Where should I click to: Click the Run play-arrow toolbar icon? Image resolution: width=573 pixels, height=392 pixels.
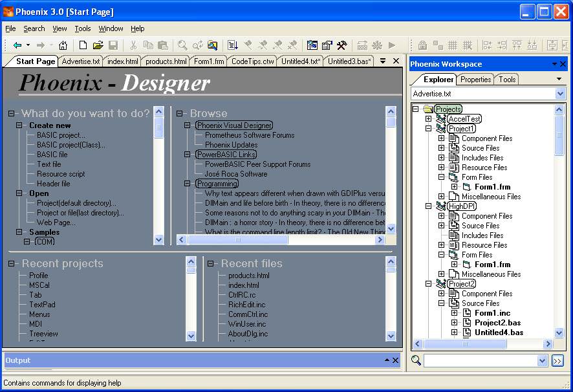pyautogui.click(x=392, y=45)
